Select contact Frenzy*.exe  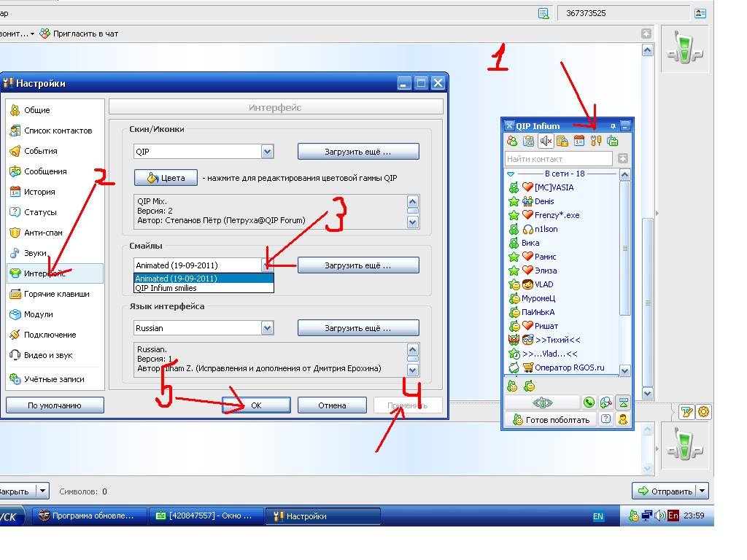(557, 215)
